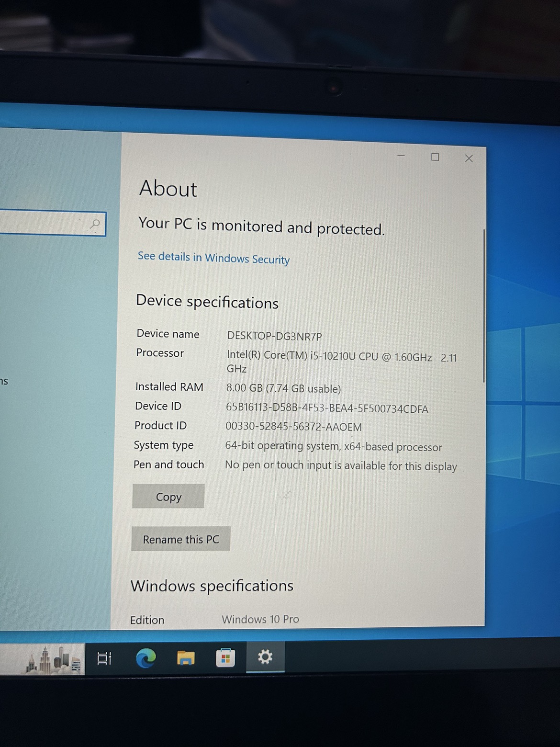Minimize the Settings window

401,156
